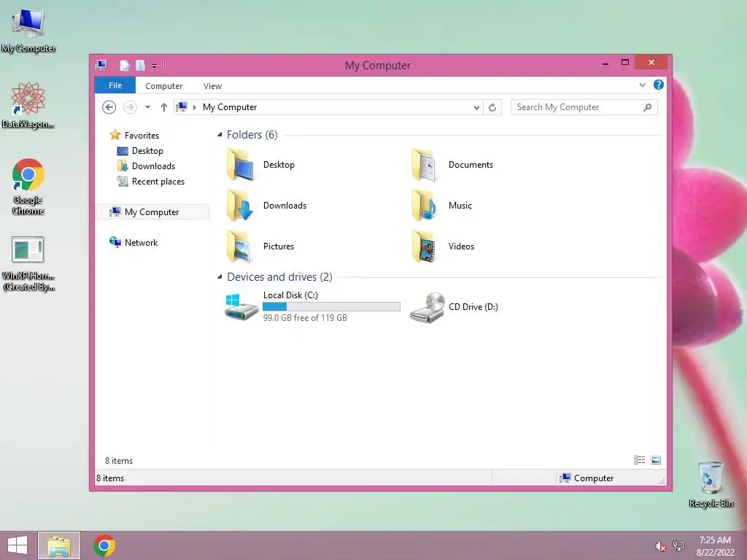Select the Music folder icon
The width and height of the screenshot is (747, 560).
point(425,205)
